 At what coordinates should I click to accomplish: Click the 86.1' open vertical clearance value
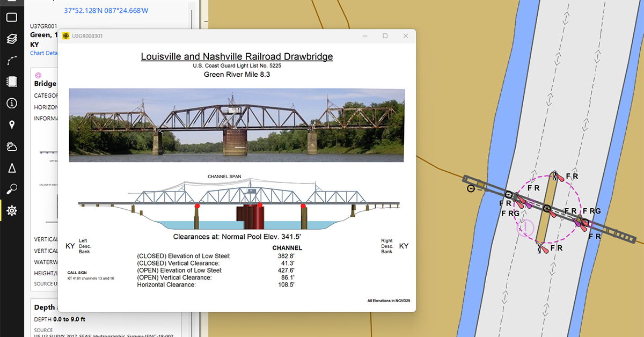[x=288, y=277]
